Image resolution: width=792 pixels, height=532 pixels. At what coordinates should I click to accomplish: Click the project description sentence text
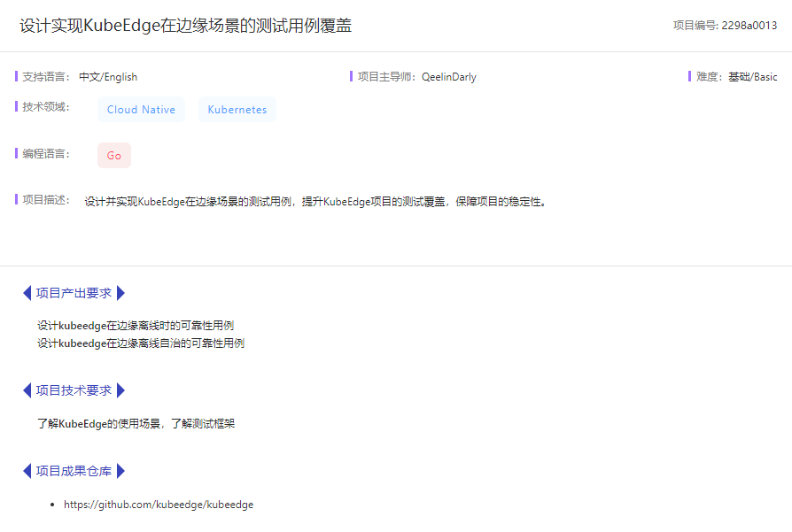pos(316,202)
